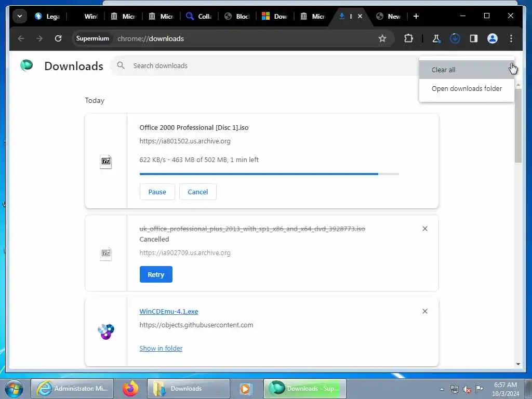Toggle the side panel icon
The height and width of the screenshot is (399, 532).
click(474, 38)
